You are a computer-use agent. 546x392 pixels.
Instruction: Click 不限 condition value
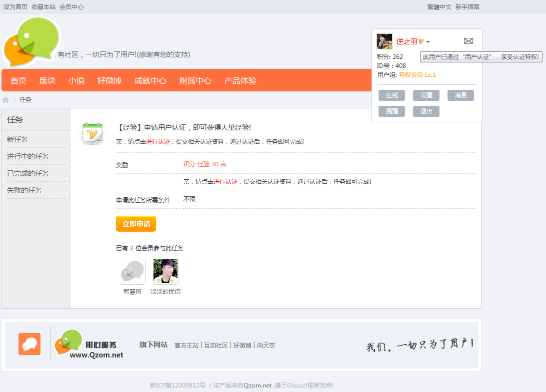tap(189, 199)
